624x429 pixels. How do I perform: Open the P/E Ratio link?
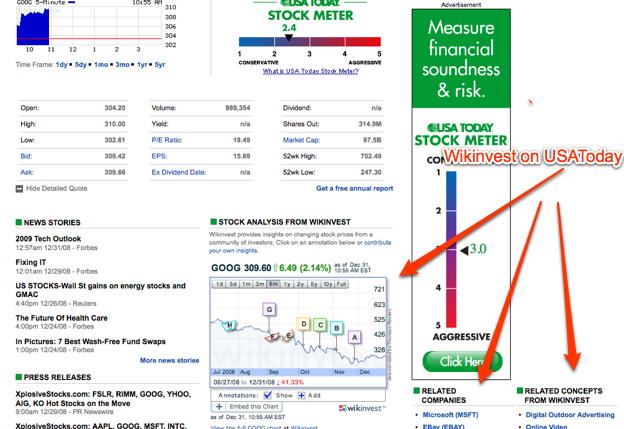(x=167, y=140)
